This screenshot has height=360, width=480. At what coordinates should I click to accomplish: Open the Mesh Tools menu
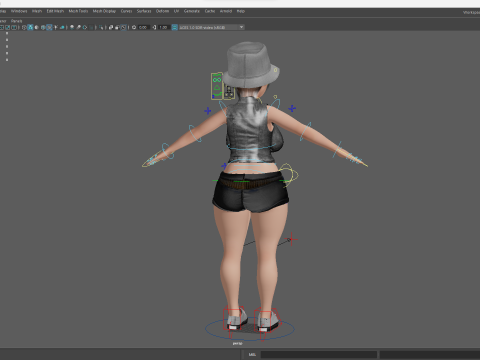pyautogui.click(x=78, y=11)
